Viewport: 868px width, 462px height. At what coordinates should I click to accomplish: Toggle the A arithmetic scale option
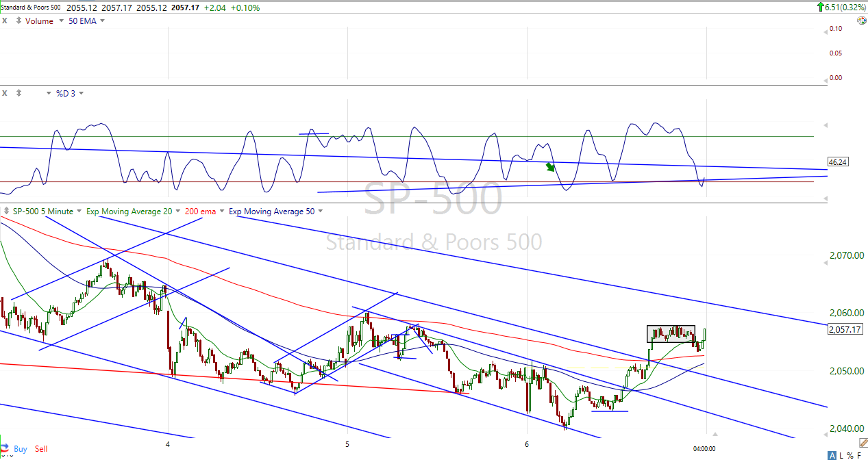(832, 456)
